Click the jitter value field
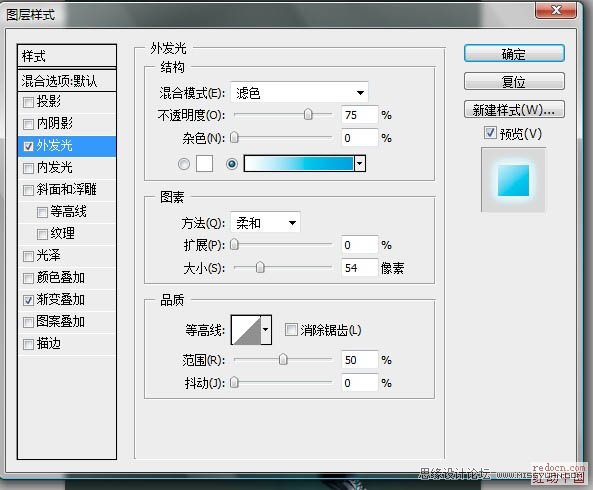The height and width of the screenshot is (490, 593). [359, 383]
